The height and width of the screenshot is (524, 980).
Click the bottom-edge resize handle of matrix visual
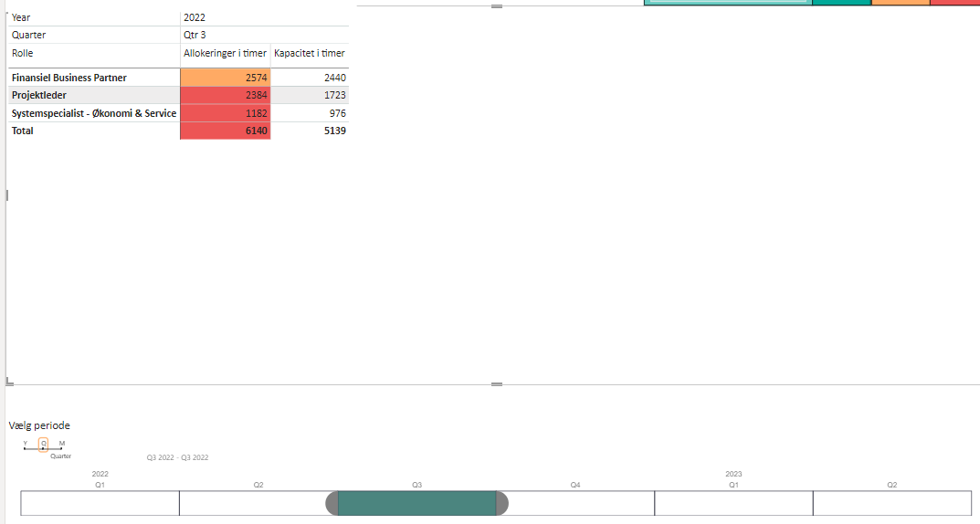tap(497, 384)
